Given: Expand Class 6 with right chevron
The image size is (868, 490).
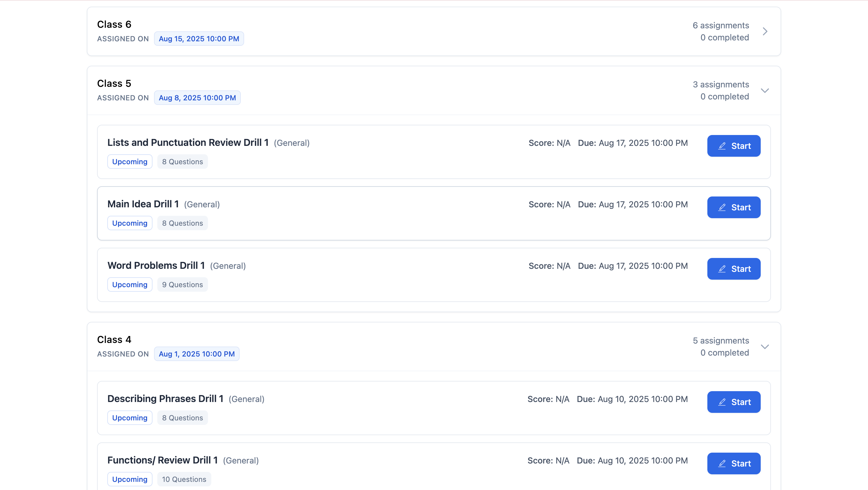Looking at the screenshot, I should click(x=765, y=31).
